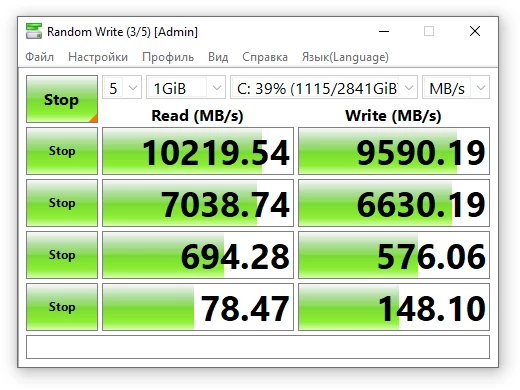Stop the fourth row random test
This screenshot has height=390, width=520.
pyautogui.click(x=62, y=307)
